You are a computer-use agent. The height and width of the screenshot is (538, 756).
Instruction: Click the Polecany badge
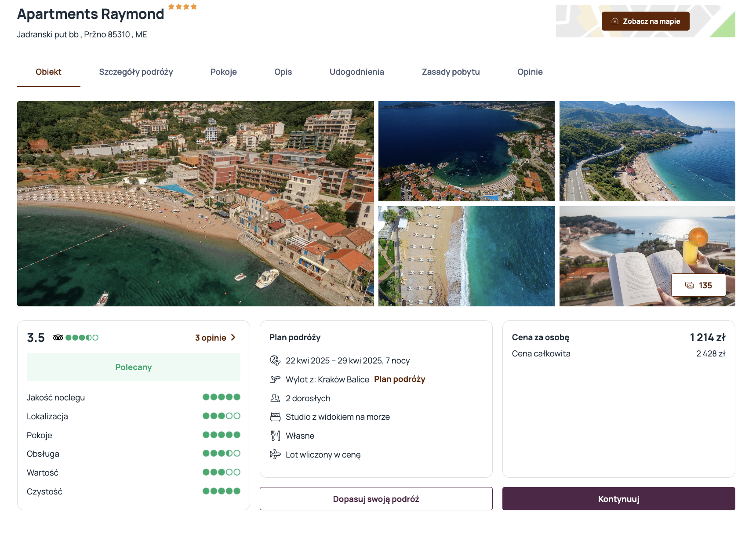click(134, 367)
